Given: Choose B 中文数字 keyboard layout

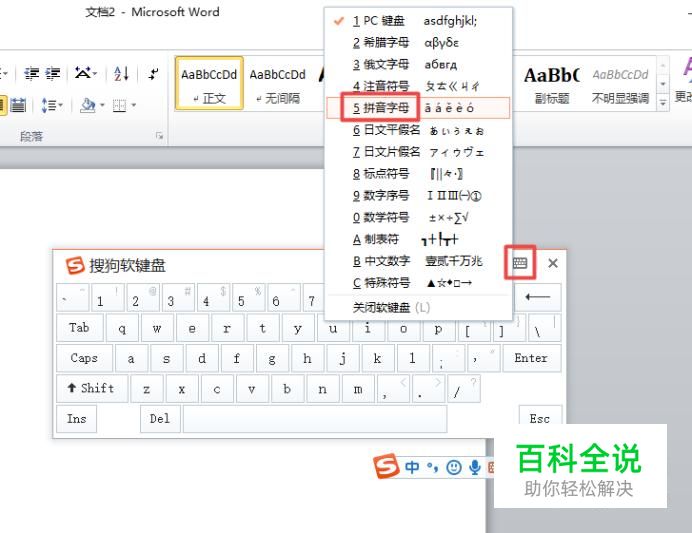Looking at the screenshot, I should point(418,261).
